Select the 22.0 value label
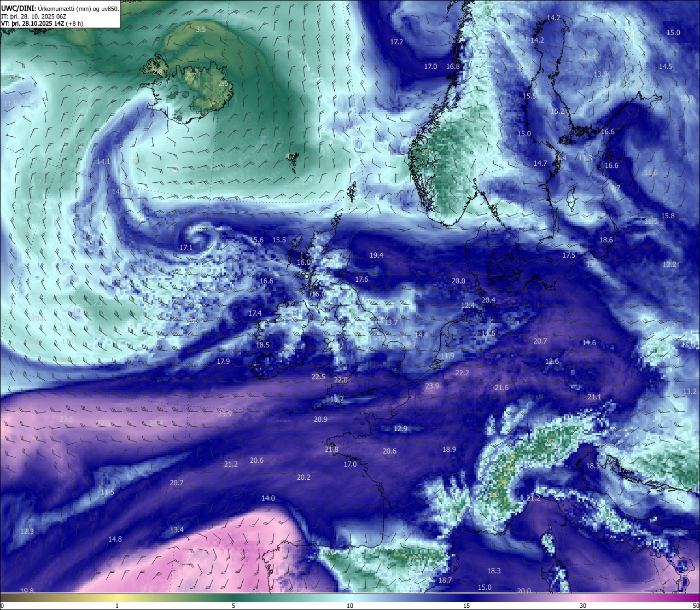 [x=341, y=380]
